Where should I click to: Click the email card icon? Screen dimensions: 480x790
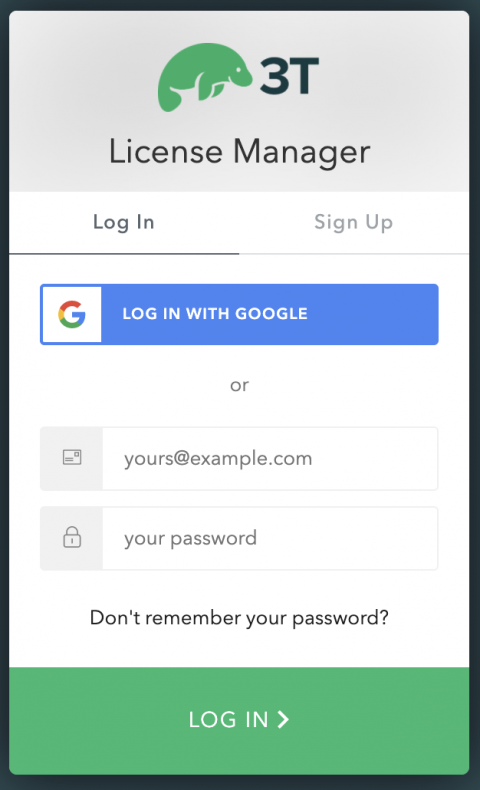(72, 457)
